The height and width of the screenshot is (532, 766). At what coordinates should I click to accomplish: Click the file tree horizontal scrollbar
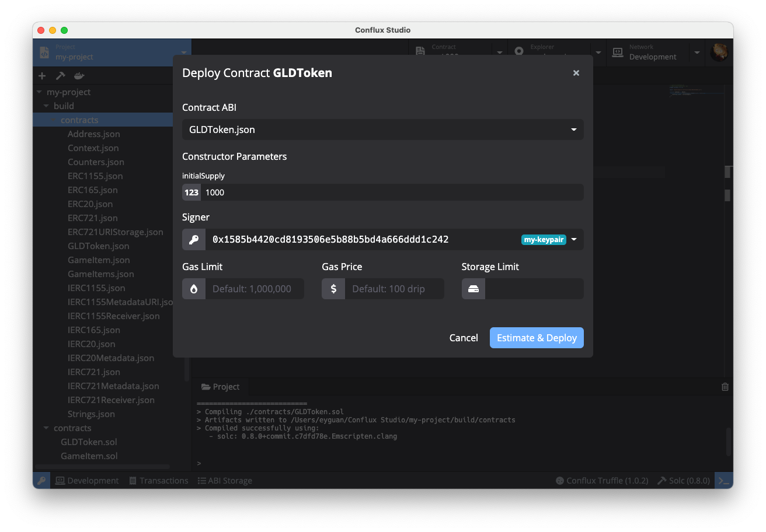(x=103, y=467)
